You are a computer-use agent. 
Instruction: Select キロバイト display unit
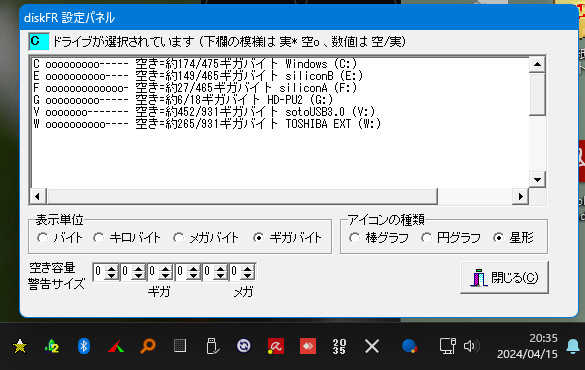pyautogui.click(x=127, y=238)
